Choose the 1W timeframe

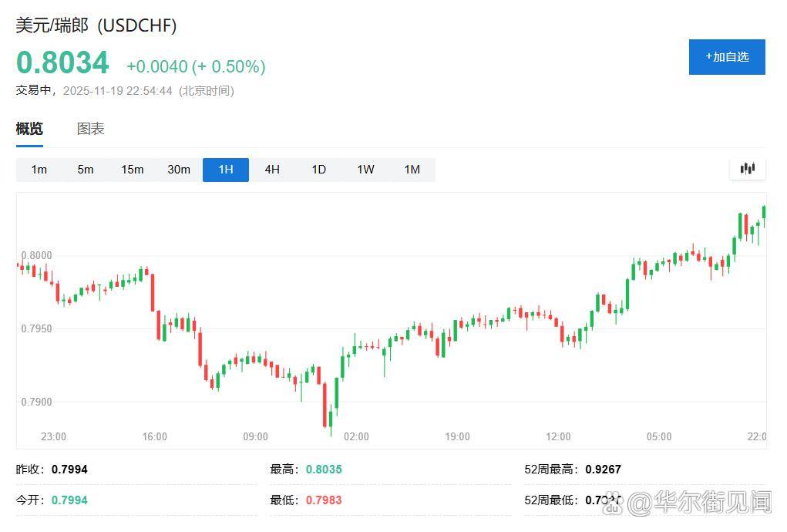365,170
